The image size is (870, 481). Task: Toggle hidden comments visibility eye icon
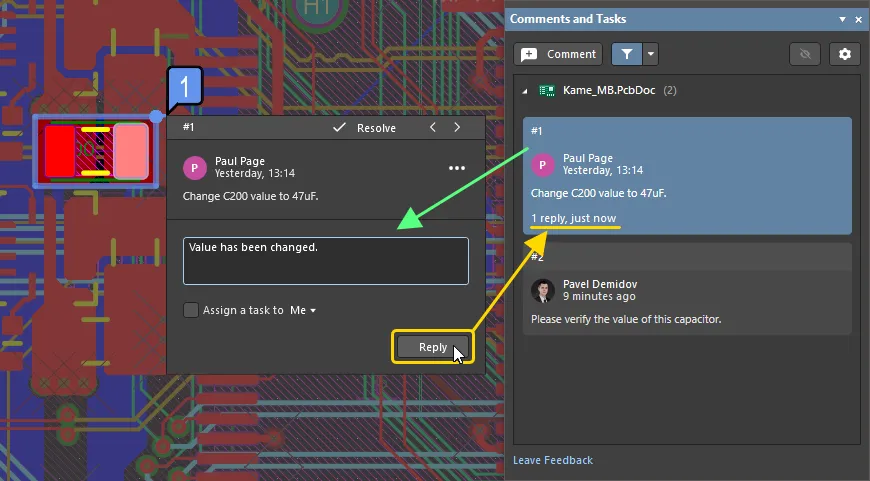(x=805, y=54)
